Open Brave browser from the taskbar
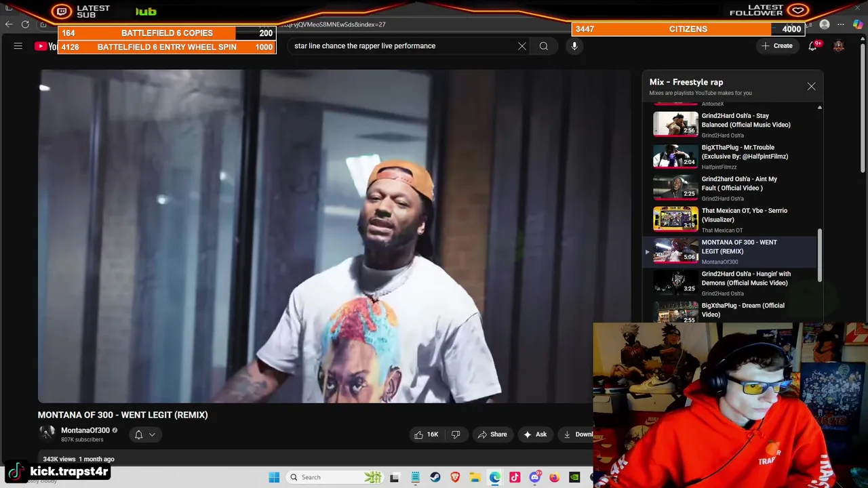The image size is (868, 488). (455, 477)
